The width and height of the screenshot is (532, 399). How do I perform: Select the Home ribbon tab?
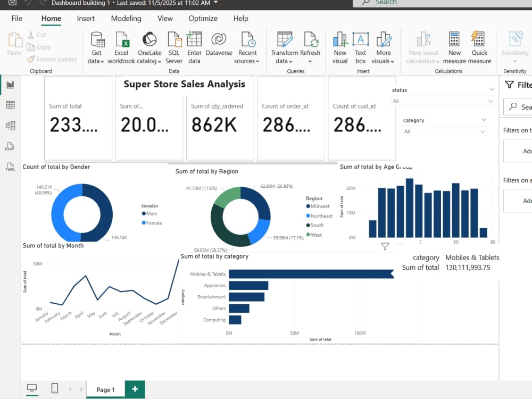(x=51, y=18)
